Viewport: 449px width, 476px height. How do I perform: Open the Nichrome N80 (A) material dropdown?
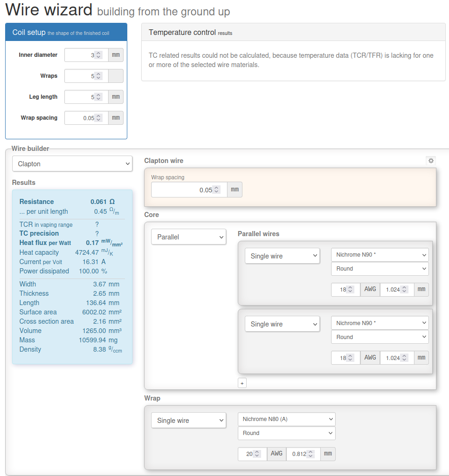coord(286,419)
